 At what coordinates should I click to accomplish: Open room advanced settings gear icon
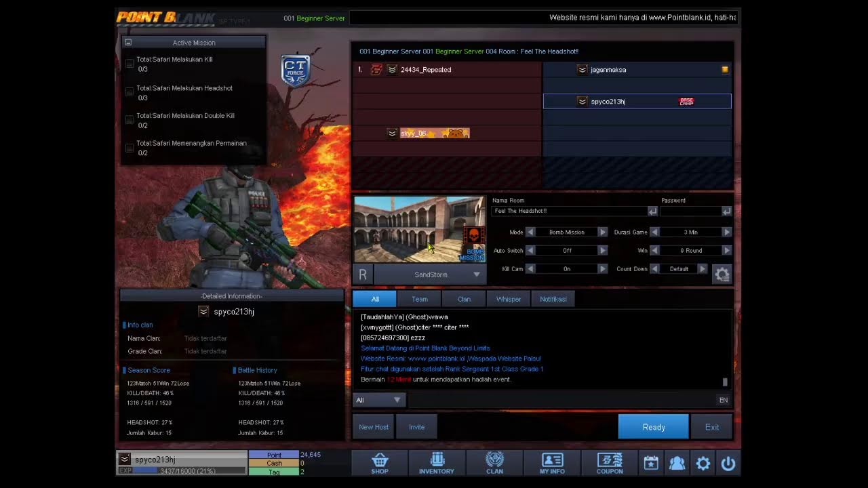(x=722, y=274)
